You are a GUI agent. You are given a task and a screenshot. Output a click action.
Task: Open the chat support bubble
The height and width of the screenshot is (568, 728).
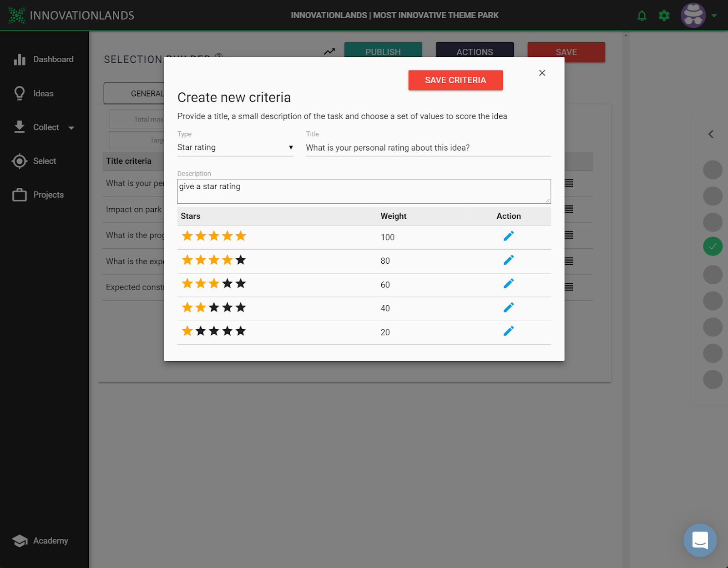click(699, 540)
